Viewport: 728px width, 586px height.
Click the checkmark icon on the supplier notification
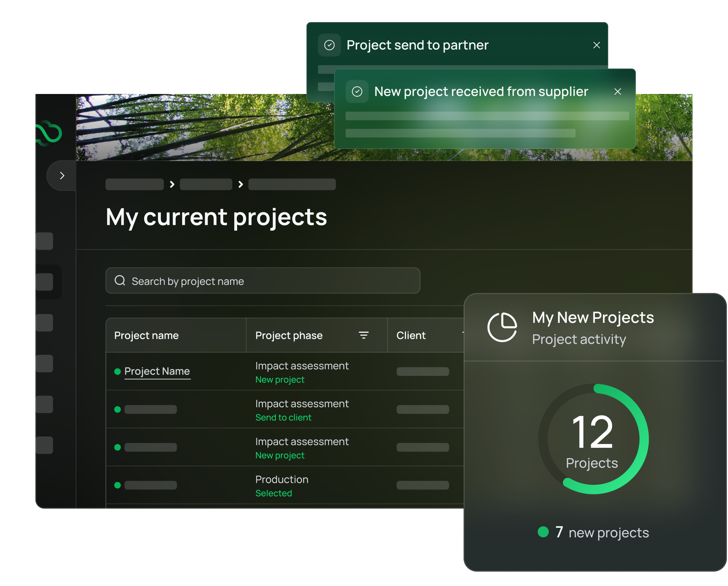[357, 91]
